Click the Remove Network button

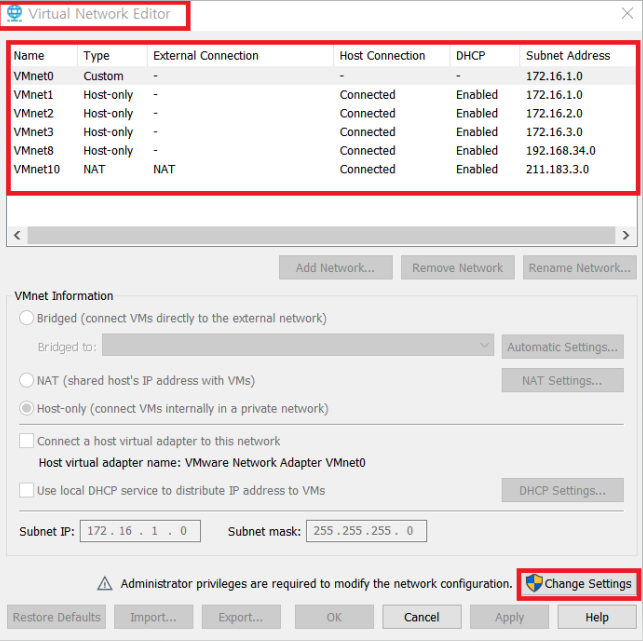(x=458, y=268)
